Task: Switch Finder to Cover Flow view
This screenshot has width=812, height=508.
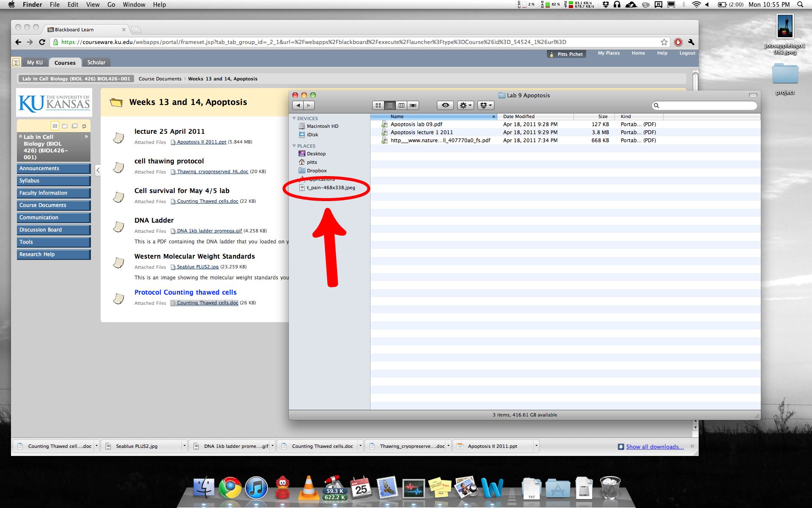Action: tap(413, 105)
